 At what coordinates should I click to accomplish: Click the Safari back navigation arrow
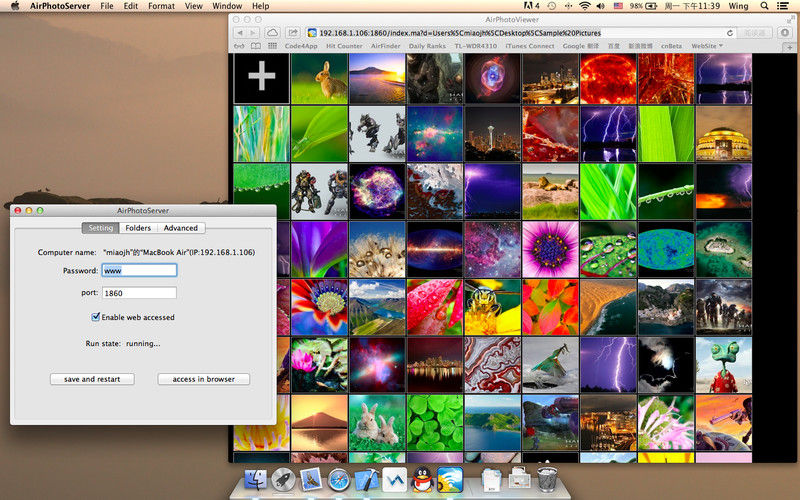[x=240, y=33]
